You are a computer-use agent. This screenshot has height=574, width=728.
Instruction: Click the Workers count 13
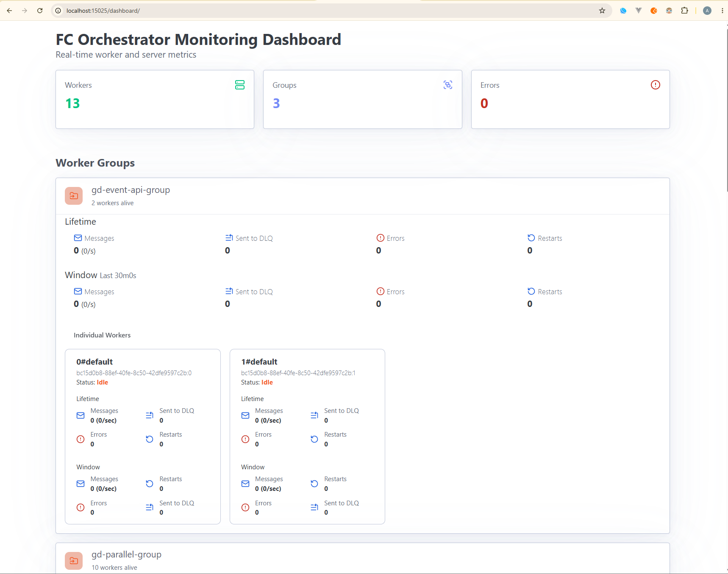72,103
